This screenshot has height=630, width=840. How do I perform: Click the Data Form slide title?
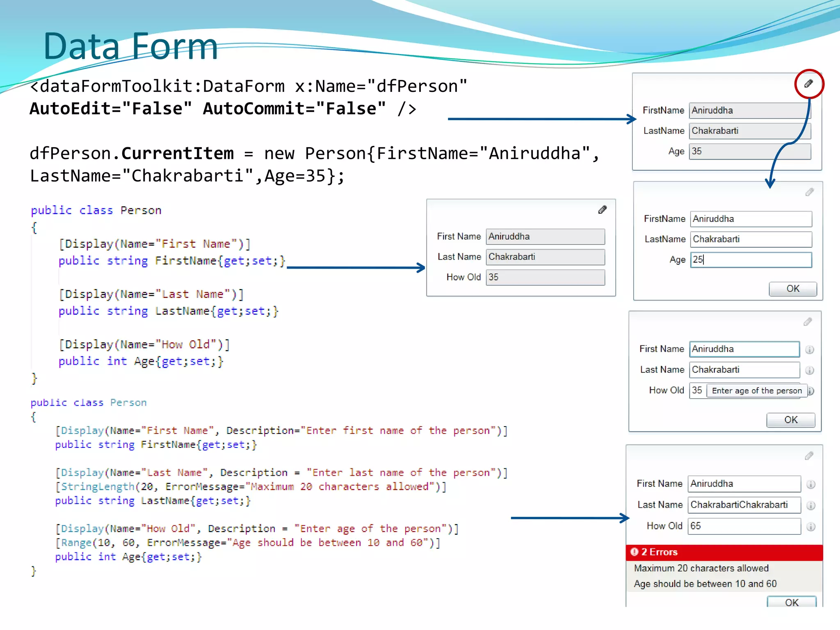130,46
